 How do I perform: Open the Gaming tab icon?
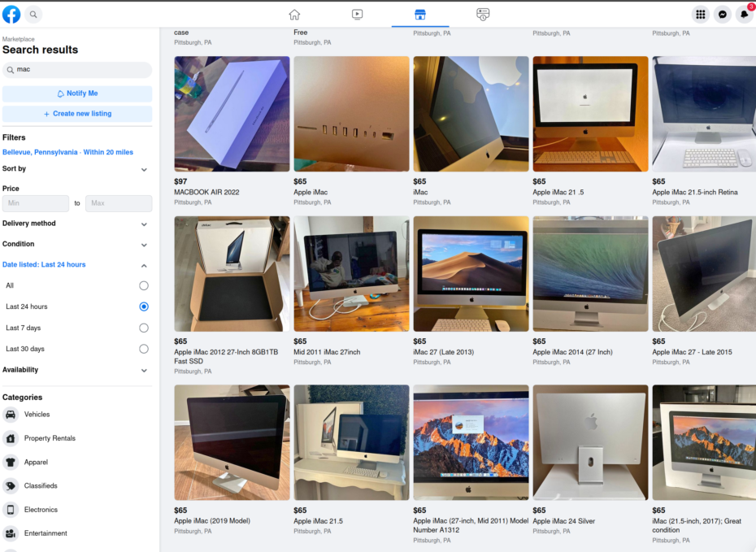pos(483,15)
